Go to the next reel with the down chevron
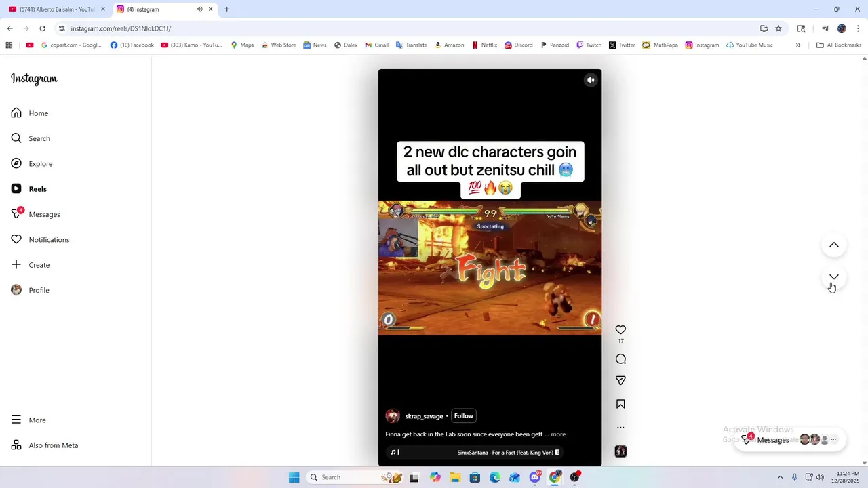The width and height of the screenshot is (868, 488). click(x=834, y=277)
